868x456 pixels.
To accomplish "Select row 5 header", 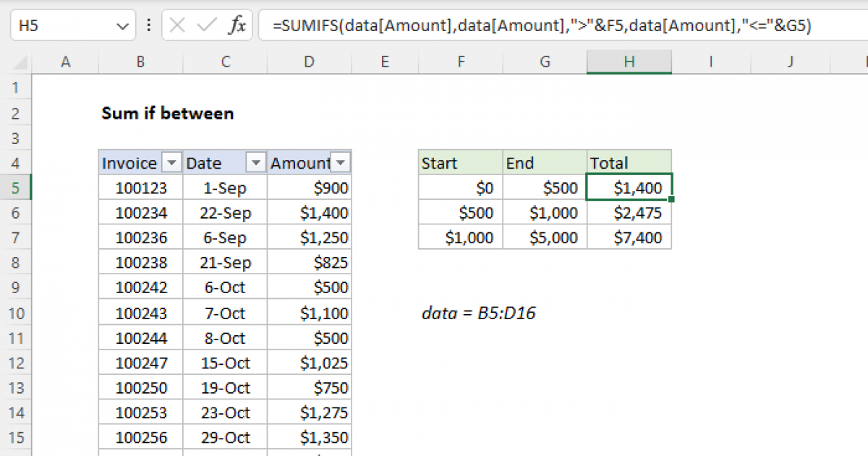I will 16,187.
